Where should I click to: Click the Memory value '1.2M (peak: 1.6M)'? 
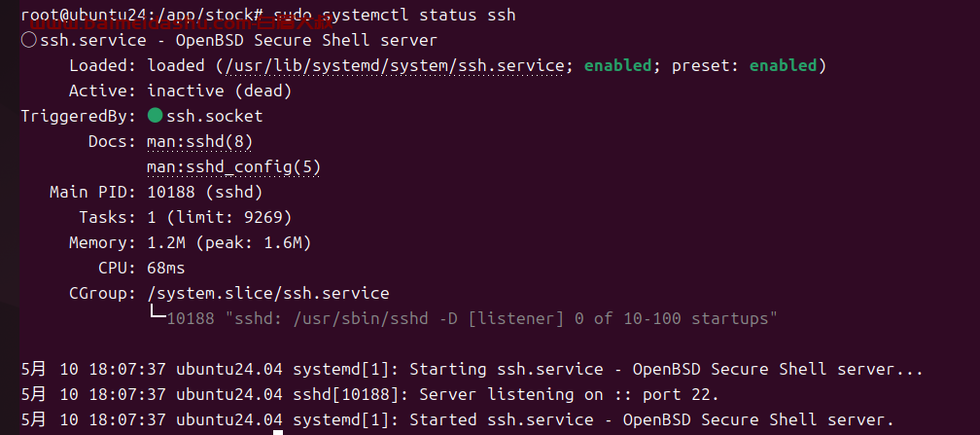point(228,243)
